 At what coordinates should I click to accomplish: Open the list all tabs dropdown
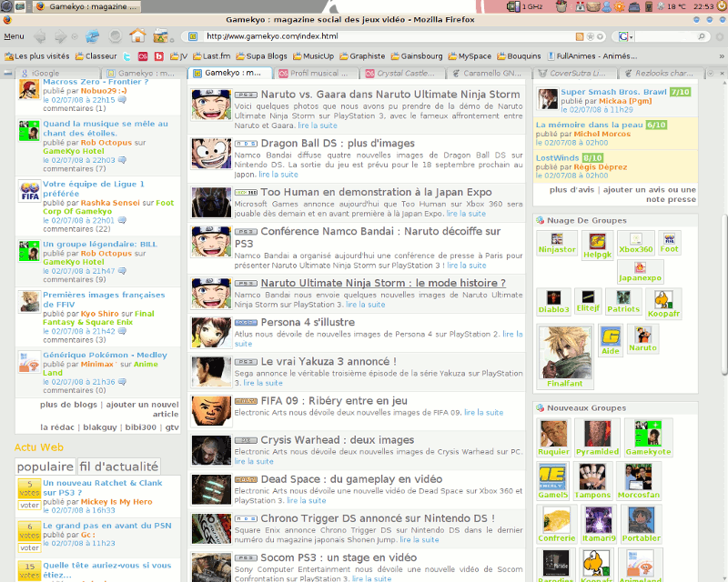click(711, 74)
